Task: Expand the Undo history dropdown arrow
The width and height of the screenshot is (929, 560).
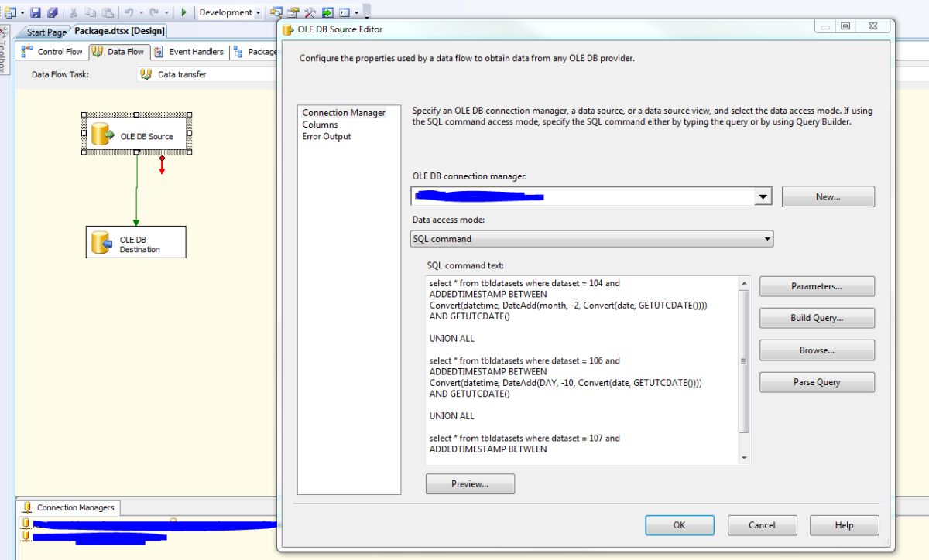Action: pyautogui.click(x=141, y=12)
